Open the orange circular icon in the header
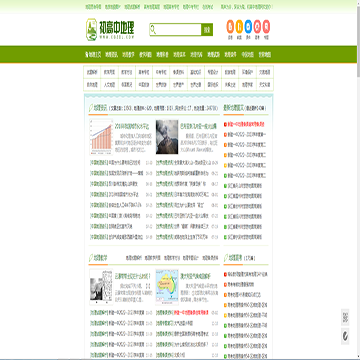The width and height of the screenshot is (360, 360). pos(230,27)
